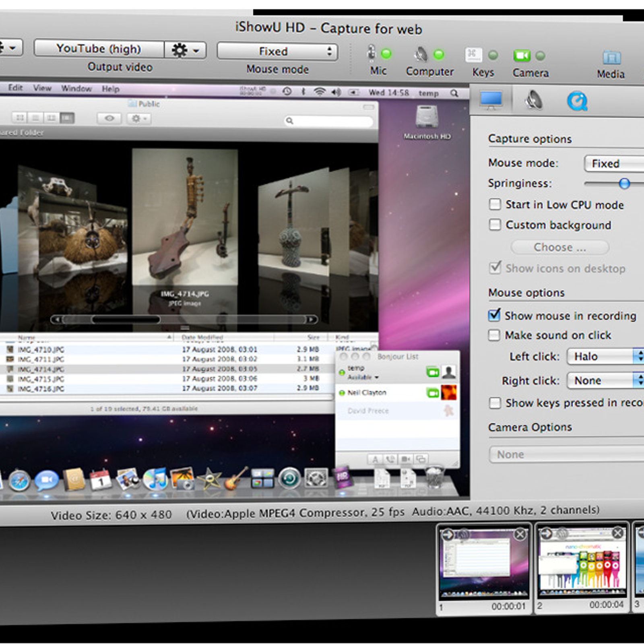The height and width of the screenshot is (644, 644).
Task: Toggle the Keys status light
Action: tap(493, 55)
